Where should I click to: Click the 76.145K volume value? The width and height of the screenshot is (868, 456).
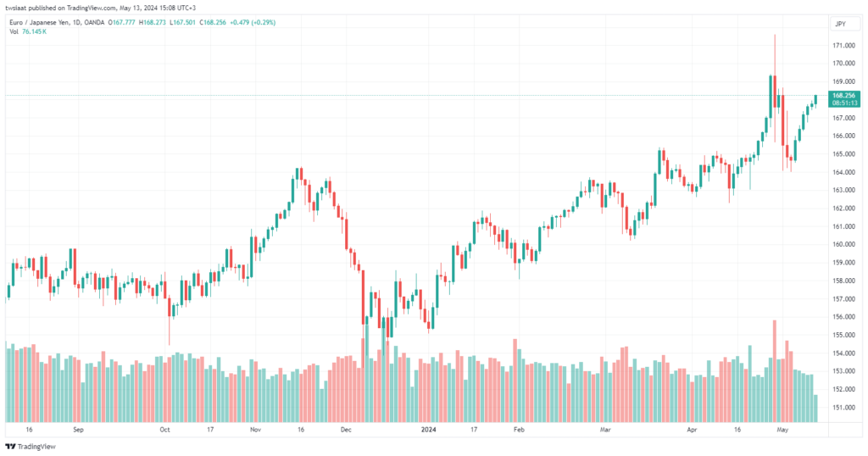point(36,33)
